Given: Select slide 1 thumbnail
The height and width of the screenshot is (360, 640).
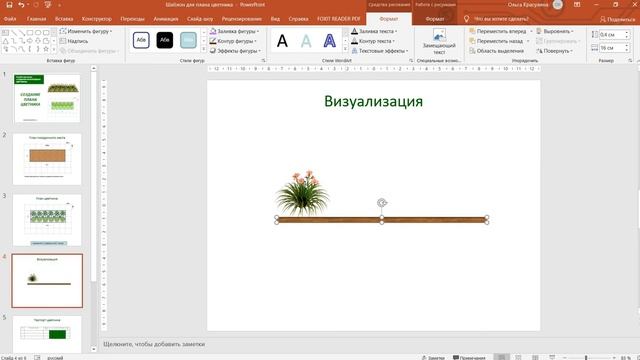Looking at the screenshot, I should pos(47,98).
